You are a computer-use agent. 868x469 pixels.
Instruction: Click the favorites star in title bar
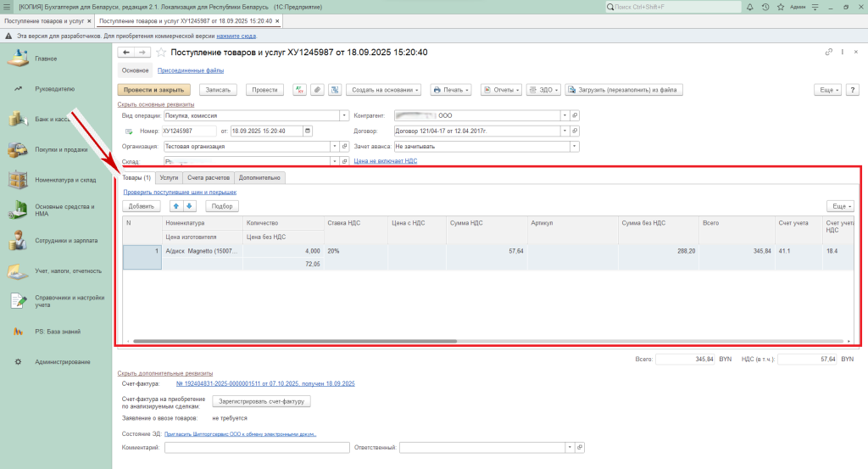click(781, 7)
